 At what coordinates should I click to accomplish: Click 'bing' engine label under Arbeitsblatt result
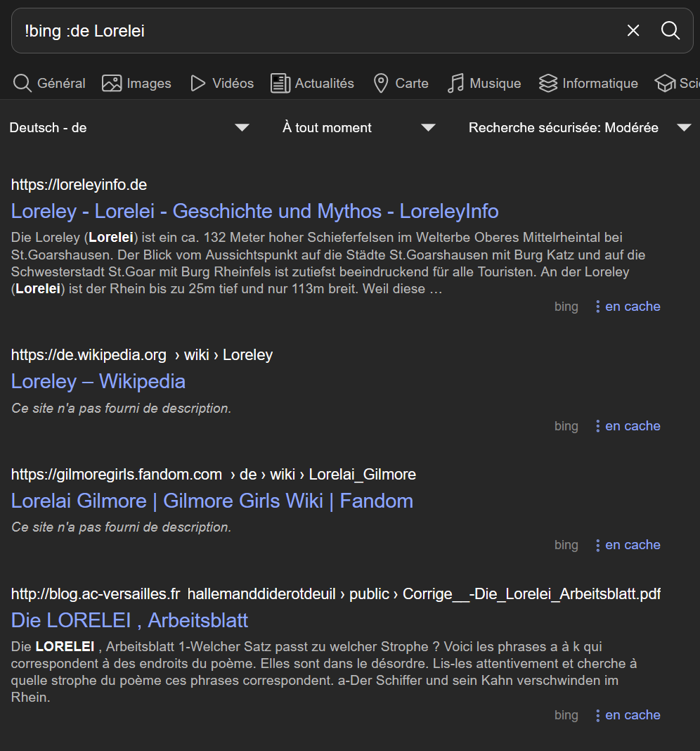(x=566, y=715)
